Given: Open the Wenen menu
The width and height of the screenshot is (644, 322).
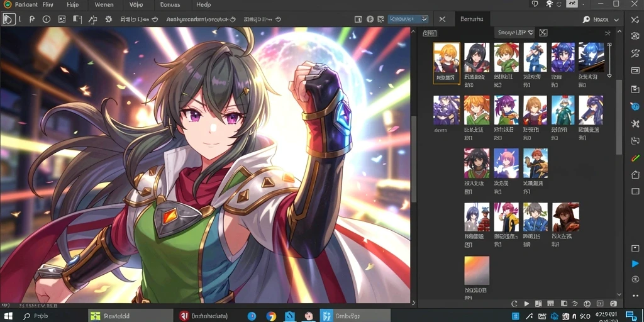Looking at the screenshot, I should coord(104,4).
